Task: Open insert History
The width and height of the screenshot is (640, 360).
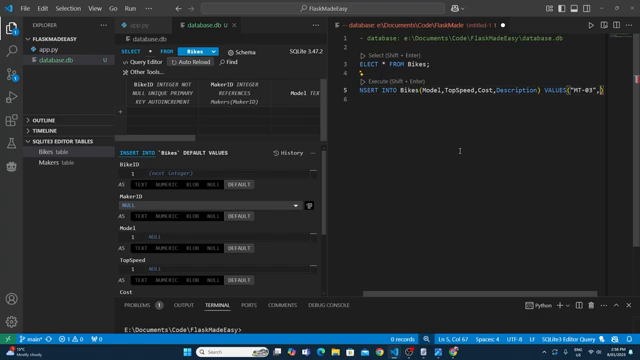Action: click(288, 153)
